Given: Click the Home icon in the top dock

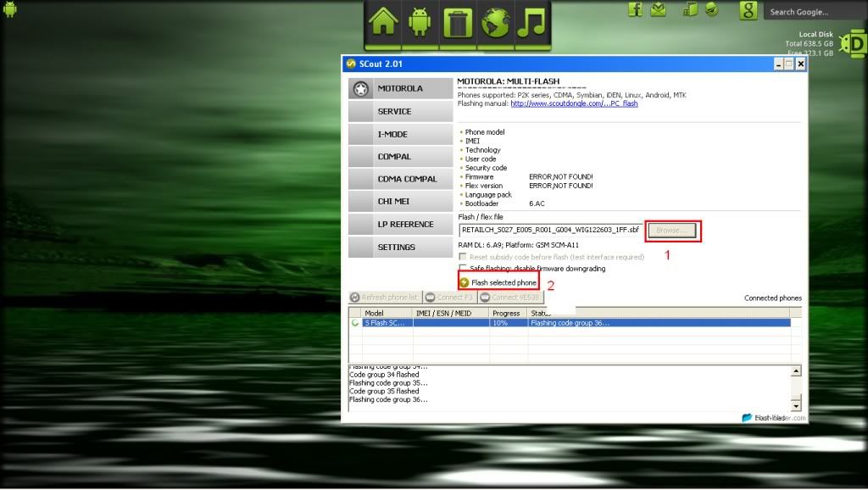Looking at the screenshot, I should pyautogui.click(x=383, y=24).
